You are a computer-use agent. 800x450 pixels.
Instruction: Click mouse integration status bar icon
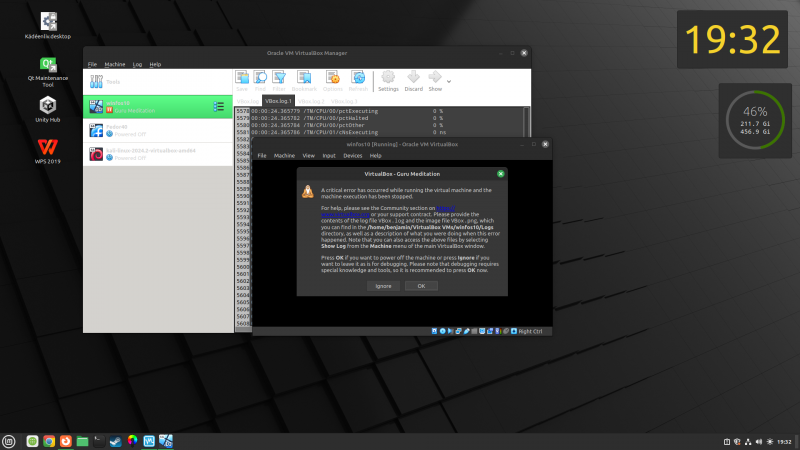tap(506, 331)
